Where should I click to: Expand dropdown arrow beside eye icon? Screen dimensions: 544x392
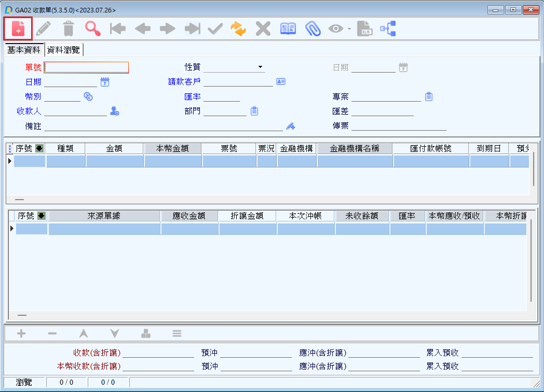[x=349, y=29]
